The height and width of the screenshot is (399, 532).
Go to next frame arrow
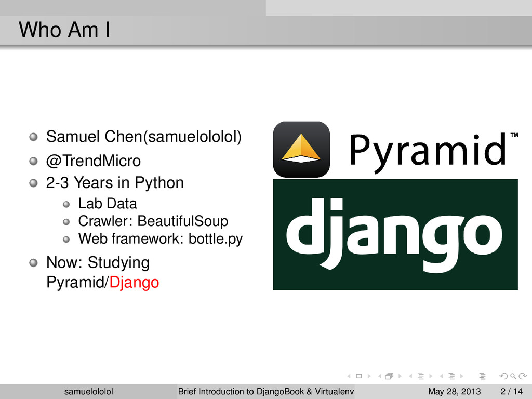tap(400, 376)
